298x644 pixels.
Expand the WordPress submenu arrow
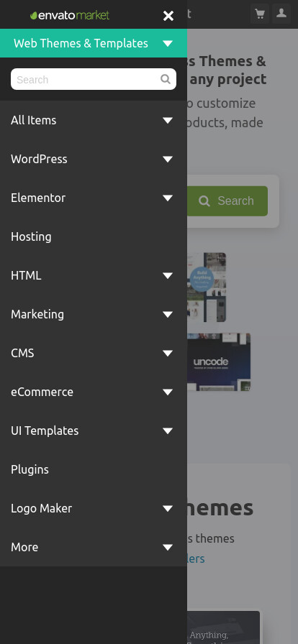pyautogui.click(x=168, y=159)
